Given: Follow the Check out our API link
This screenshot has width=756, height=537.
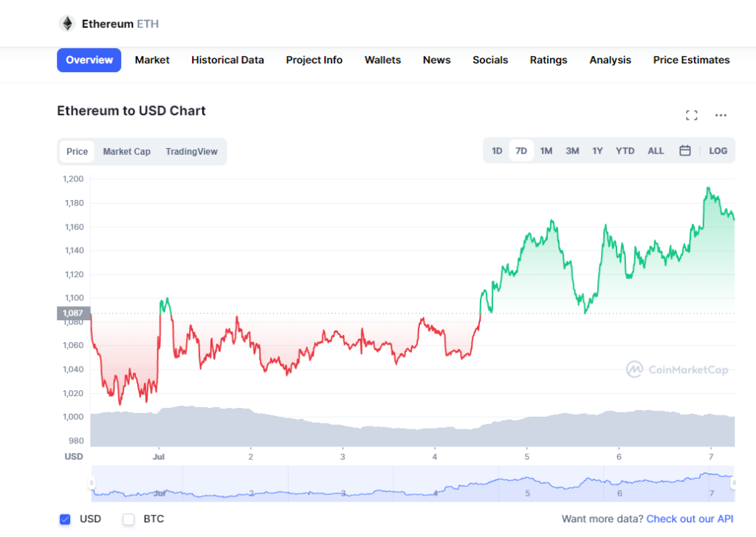Looking at the screenshot, I should (x=690, y=519).
